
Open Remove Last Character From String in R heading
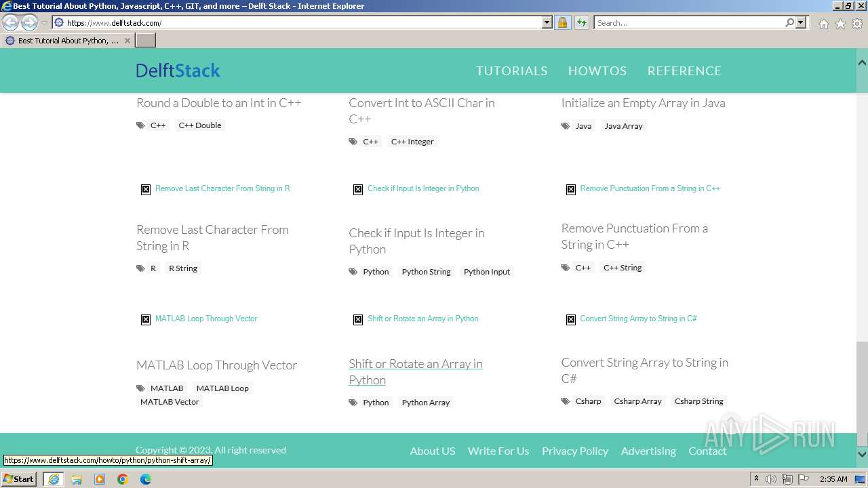(x=212, y=238)
